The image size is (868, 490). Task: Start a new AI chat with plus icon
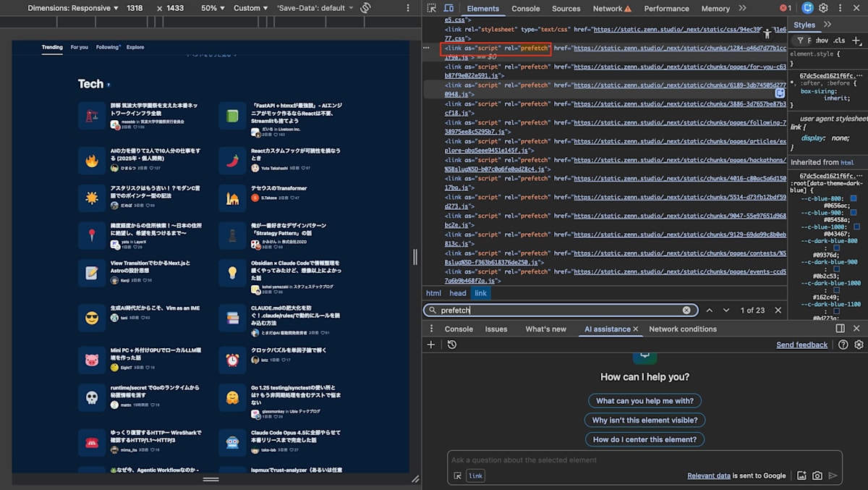coord(431,345)
